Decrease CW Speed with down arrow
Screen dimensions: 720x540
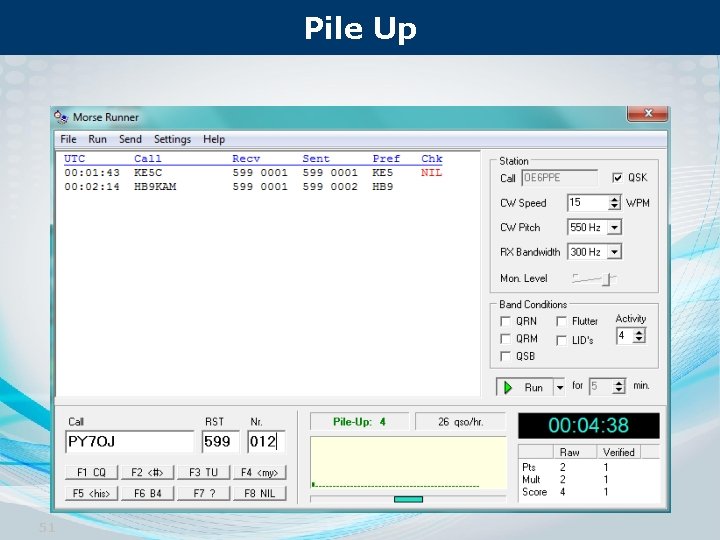tap(614, 206)
